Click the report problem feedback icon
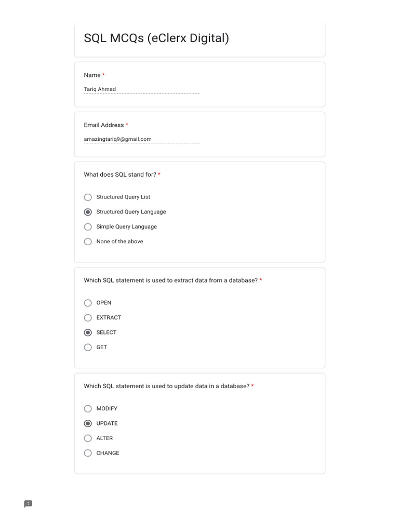The image size is (399, 532). (x=28, y=503)
